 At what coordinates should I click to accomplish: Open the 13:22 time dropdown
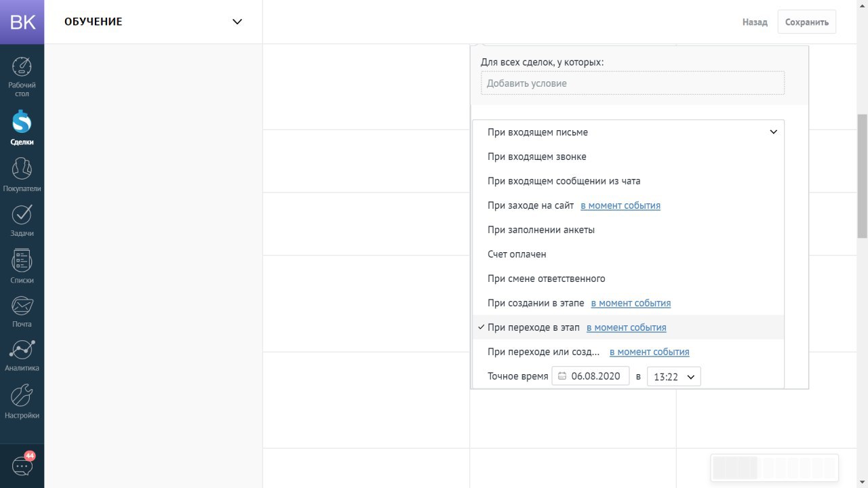coord(674,376)
